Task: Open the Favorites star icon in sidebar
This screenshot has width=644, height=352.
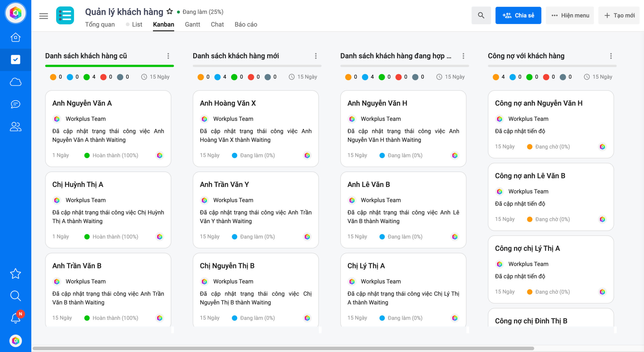Action: point(16,274)
